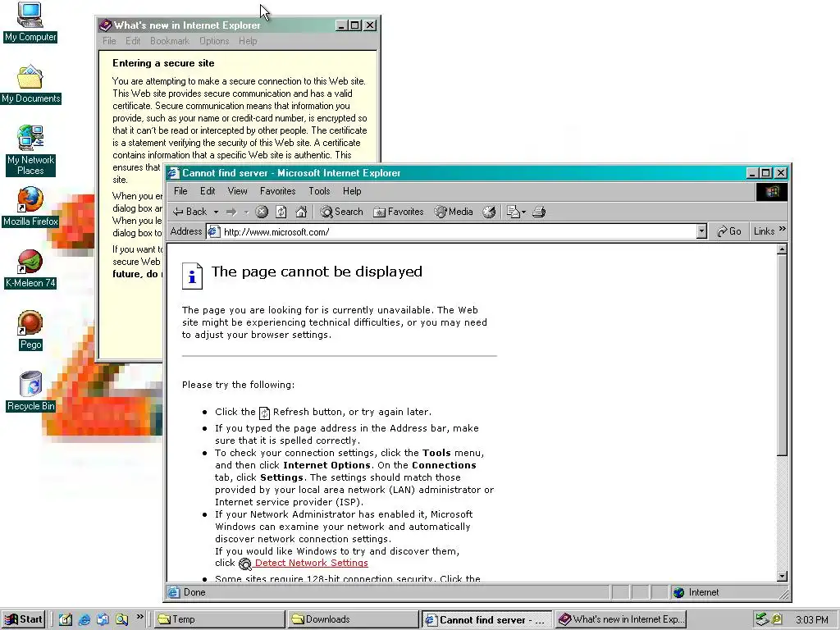840x630 pixels.
Task: Switch to What's new taskbar button
Action: coord(620,619)
